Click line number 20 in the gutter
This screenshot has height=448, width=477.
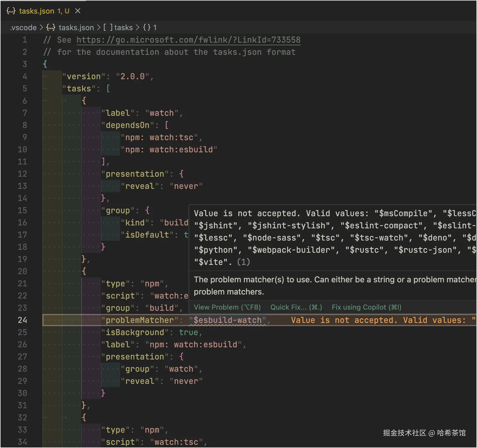pyautogui.click(x=22, y=271)
